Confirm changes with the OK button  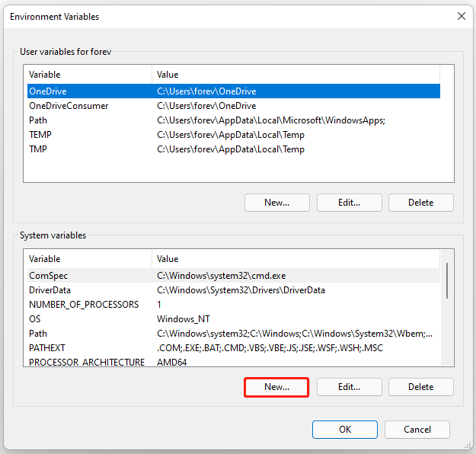click(x=345, y=430)
